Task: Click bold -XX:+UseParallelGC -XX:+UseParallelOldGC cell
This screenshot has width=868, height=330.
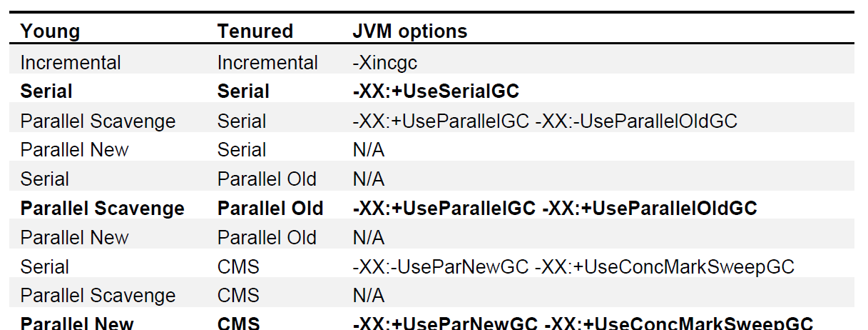Action: [x=555, y=209]
